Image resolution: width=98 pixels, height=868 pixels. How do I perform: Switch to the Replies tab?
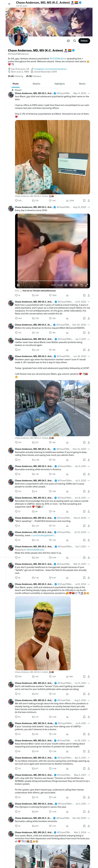pyautogui.click(x=36, y=84)
